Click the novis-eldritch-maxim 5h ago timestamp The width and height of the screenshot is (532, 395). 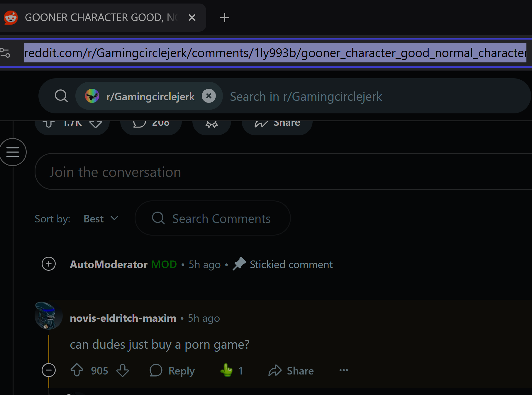204,318
